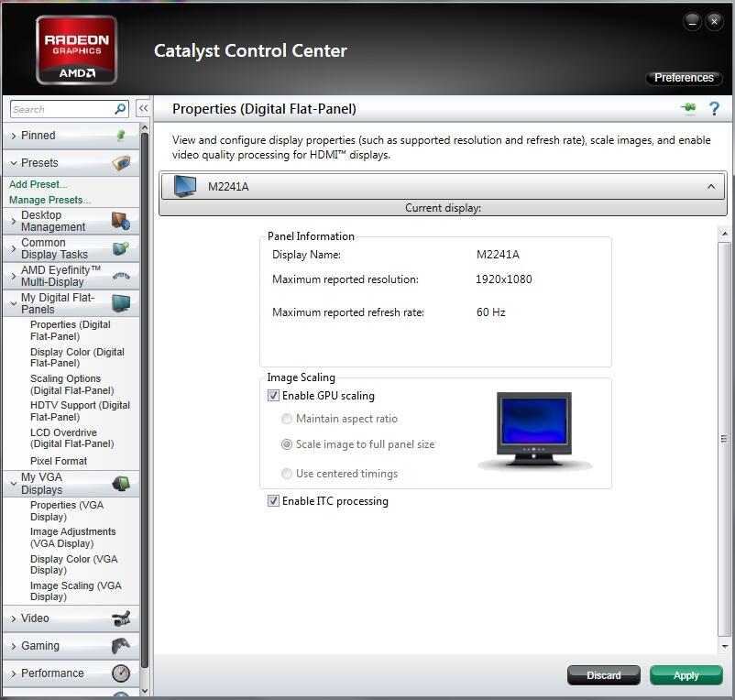Click the 1920x1080 resolution value
This screenshot has height=700, width=735.
pyautogui.click(x=504, y=279)
